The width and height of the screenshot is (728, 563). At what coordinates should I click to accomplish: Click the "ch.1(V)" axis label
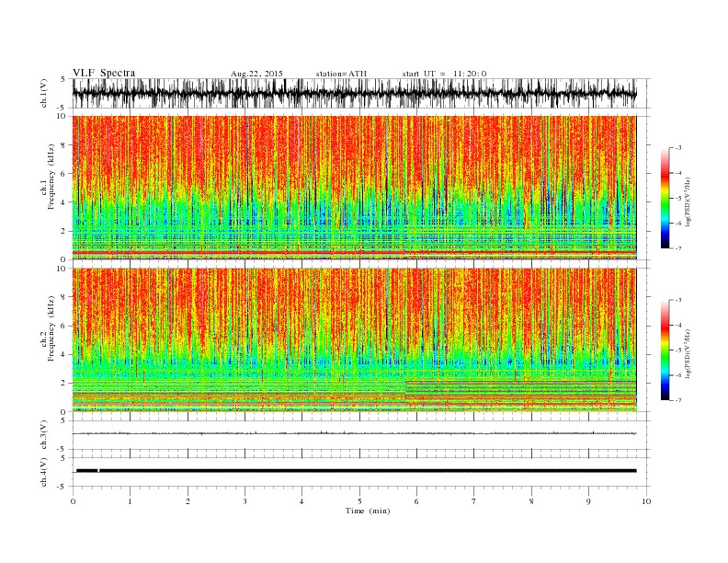(x=44, y=93)
